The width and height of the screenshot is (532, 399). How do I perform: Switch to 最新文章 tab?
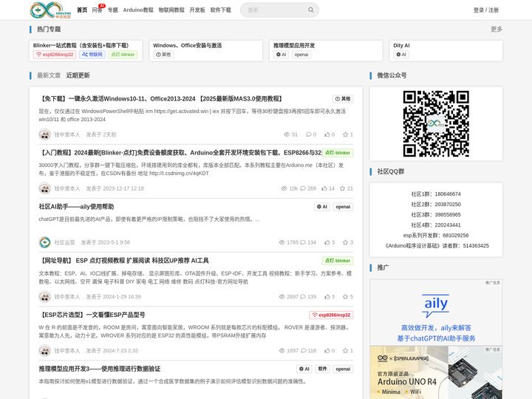pos(49,75)
